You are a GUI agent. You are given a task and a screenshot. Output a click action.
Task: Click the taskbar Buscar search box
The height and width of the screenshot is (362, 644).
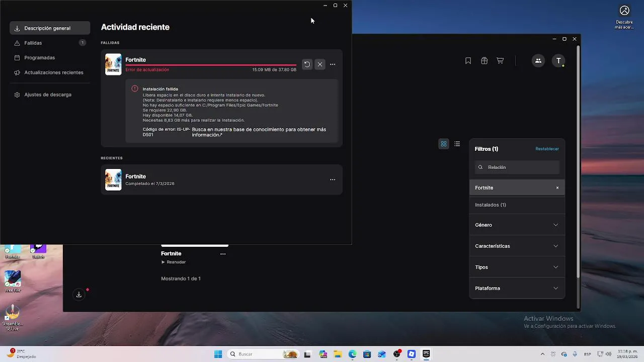[263, 354]
